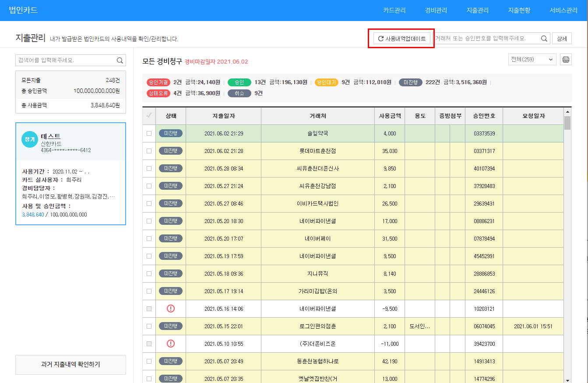Viewport: 588px width, 383px height.
Task: Open the 카드관리 menu
Action: [x=394, y=11]
